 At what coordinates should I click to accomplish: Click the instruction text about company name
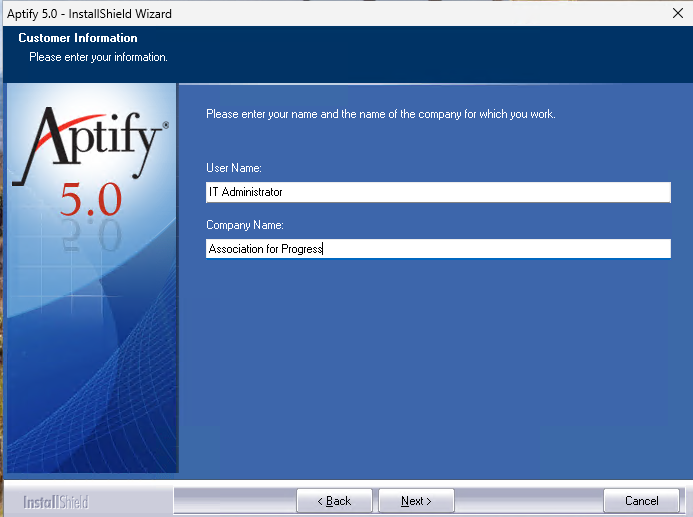point(381,114)
